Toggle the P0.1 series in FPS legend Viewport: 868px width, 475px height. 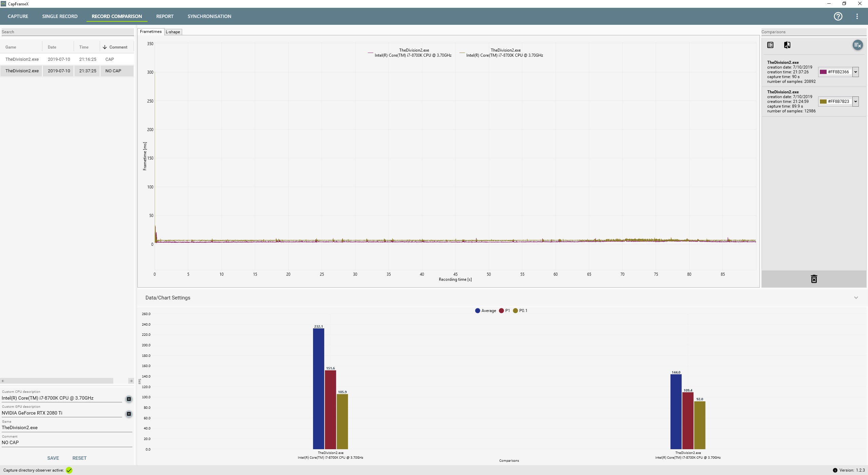point(520,311)
